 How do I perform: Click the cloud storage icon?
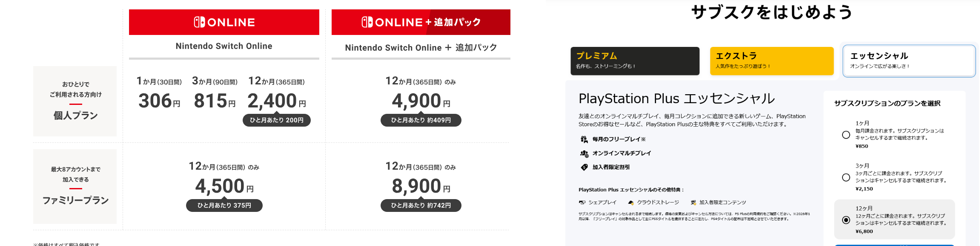point(631,203)
